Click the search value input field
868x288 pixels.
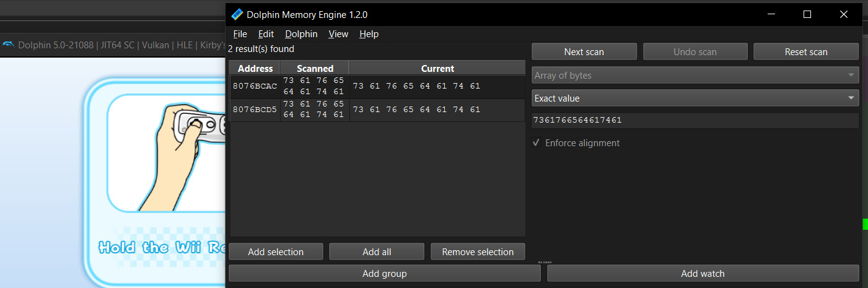point(695,120)
